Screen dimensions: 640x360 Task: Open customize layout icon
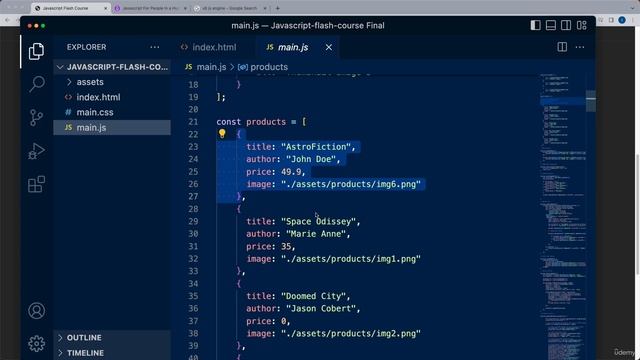click(582, 25)
